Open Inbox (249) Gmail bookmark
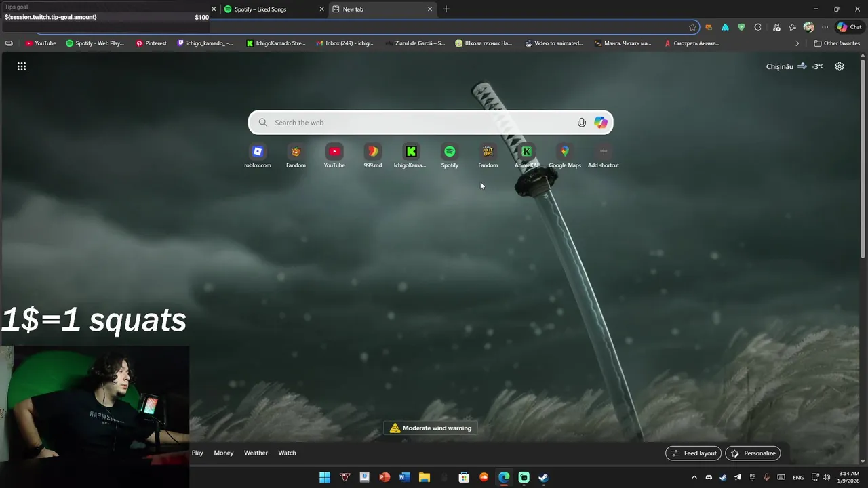The image size is (868, 488). tap(344, 43)
